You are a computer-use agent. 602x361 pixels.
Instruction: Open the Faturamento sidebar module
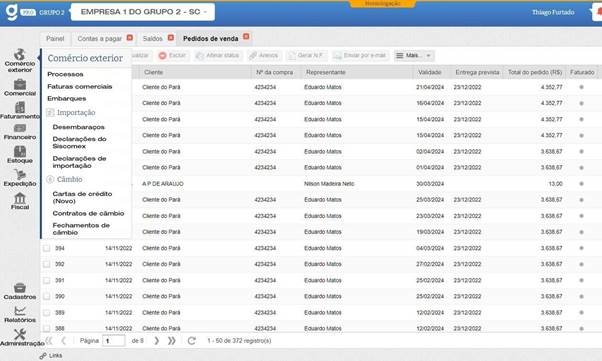click(x=20, y=110)
